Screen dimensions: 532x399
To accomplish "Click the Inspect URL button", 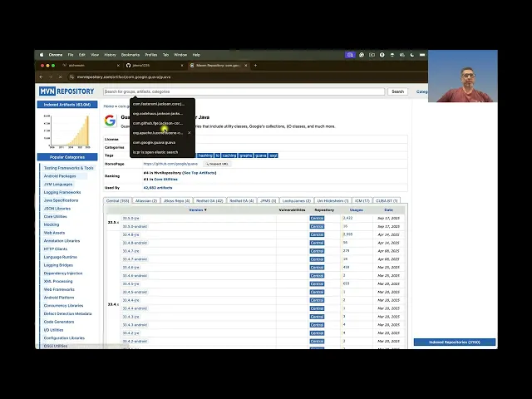I will click(x=217, y=164).
